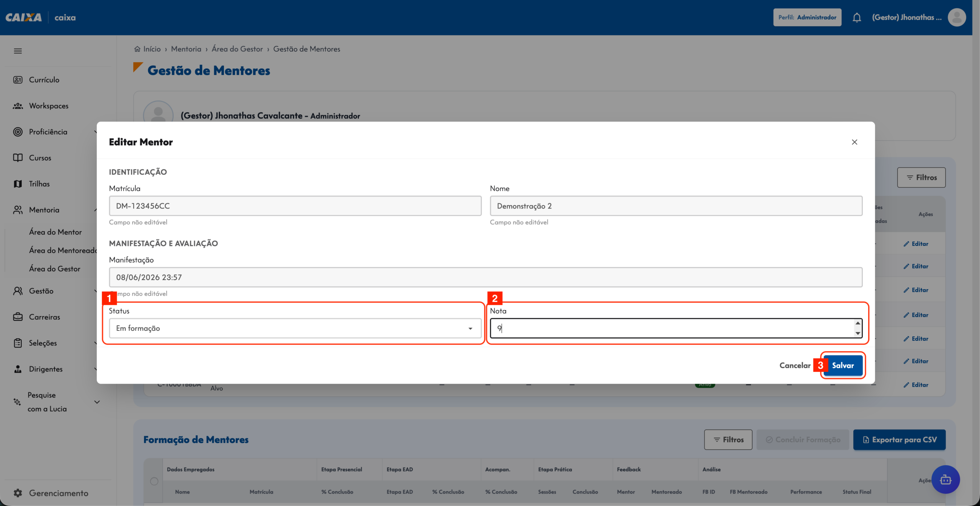The image size is (980, 506).
Task: Decrease Nota value with down arrow
Action: click(858, 333)
